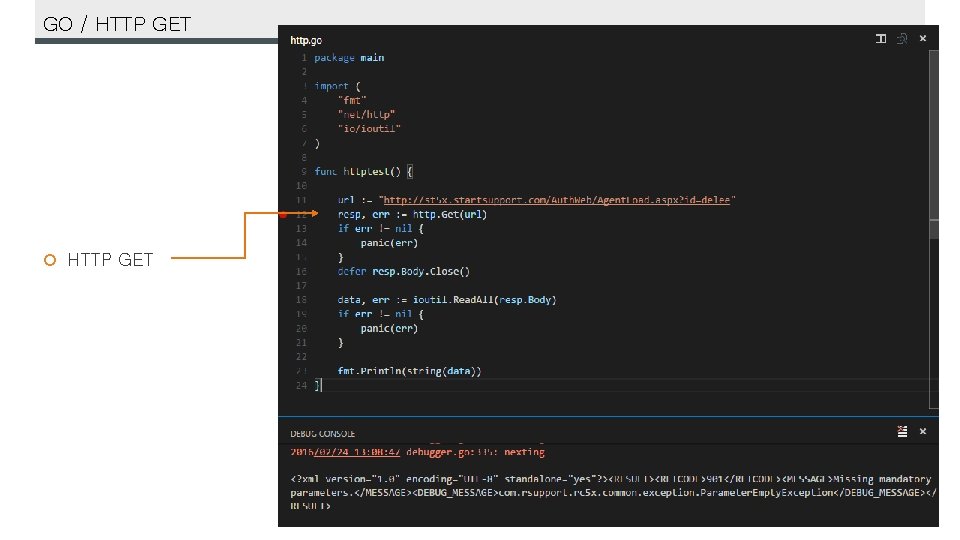Screen dimensions: 960x540
Task: Click 'panic(err)' on line 20
Action: click(389, 329)
